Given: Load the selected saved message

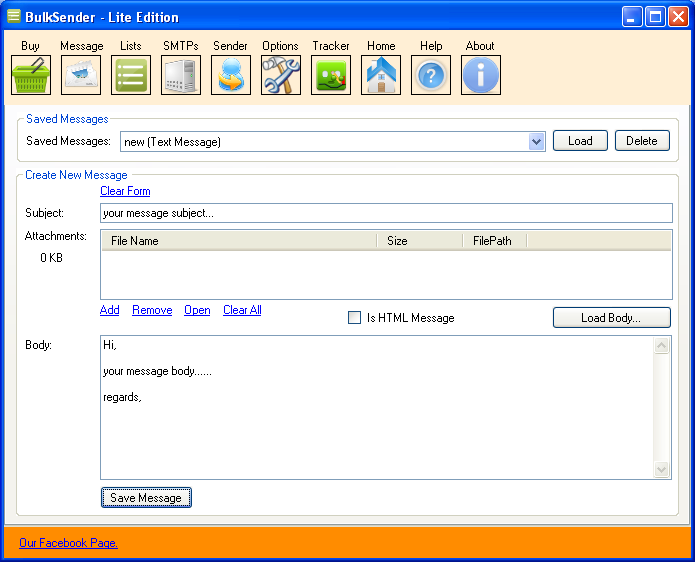Looking at the screenshot, I should 580,141.
